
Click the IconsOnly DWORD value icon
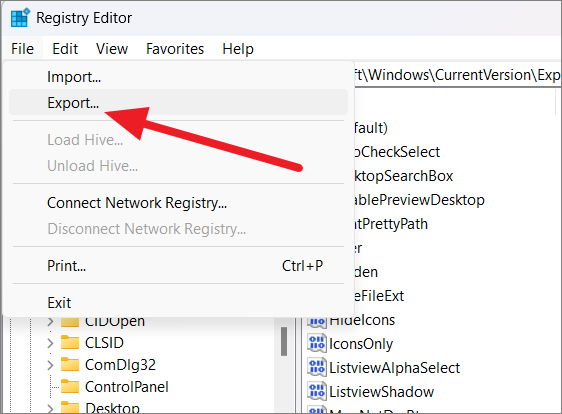click(317, 343)
